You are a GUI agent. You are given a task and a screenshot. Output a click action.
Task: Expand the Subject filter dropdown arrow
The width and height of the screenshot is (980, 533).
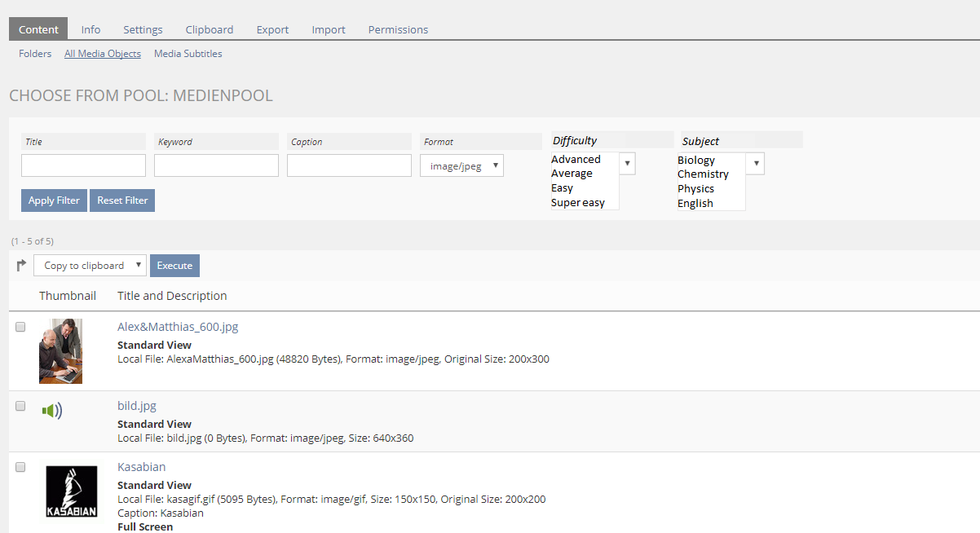756,164
